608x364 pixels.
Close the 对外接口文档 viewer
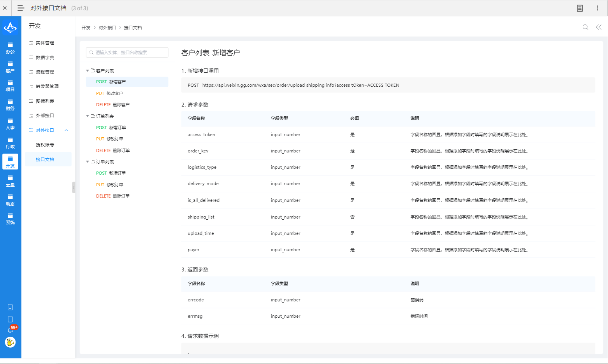coord(5,8)
